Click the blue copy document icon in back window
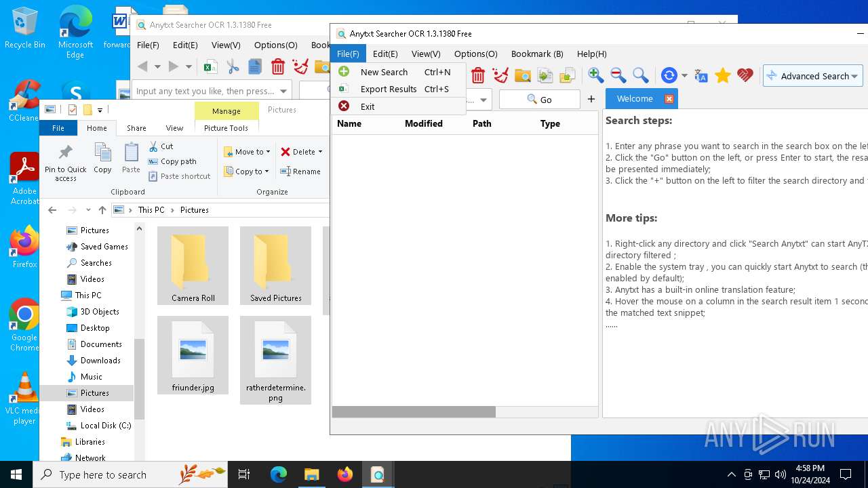Viewport: 868px width, 488px height. point(255,66)
